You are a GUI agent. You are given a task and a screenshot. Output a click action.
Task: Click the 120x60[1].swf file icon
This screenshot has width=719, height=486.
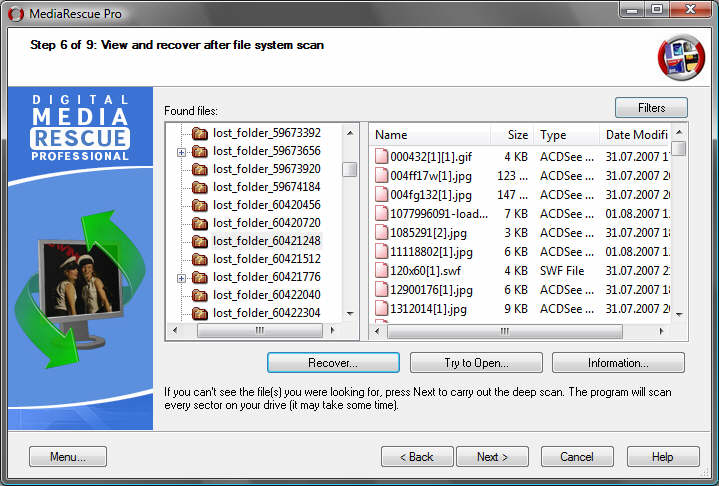pyautogui.click(x=381, y=271)
